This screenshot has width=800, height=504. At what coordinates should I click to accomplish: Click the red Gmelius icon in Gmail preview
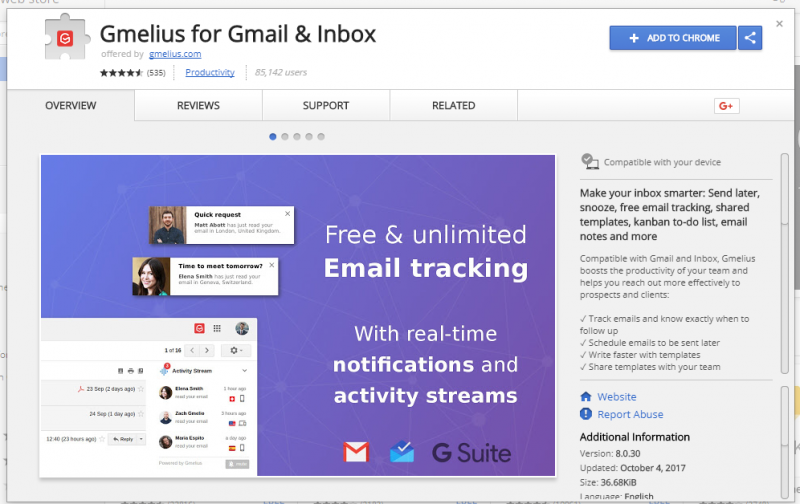pyautogui.click(x=199, y=328)
